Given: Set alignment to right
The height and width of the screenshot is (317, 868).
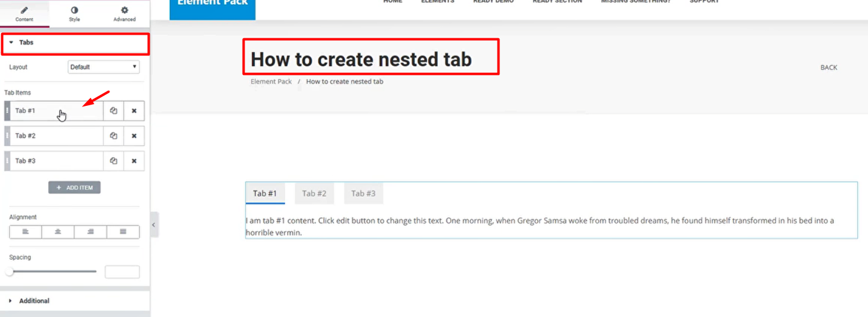Looking at the screenshot, I should tap(91, 232).
